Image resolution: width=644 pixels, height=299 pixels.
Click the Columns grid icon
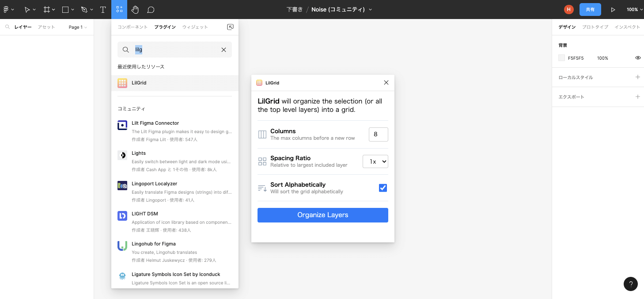(262, 134)
